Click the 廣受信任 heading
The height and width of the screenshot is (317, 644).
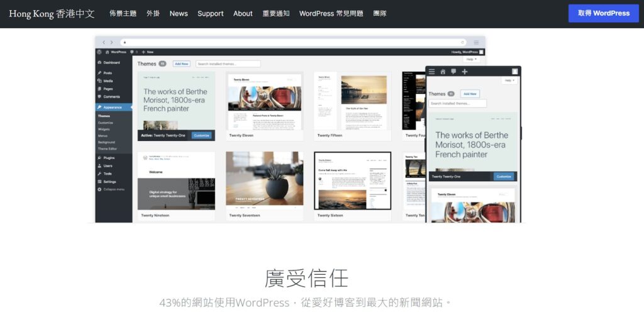tap(306, 278)
